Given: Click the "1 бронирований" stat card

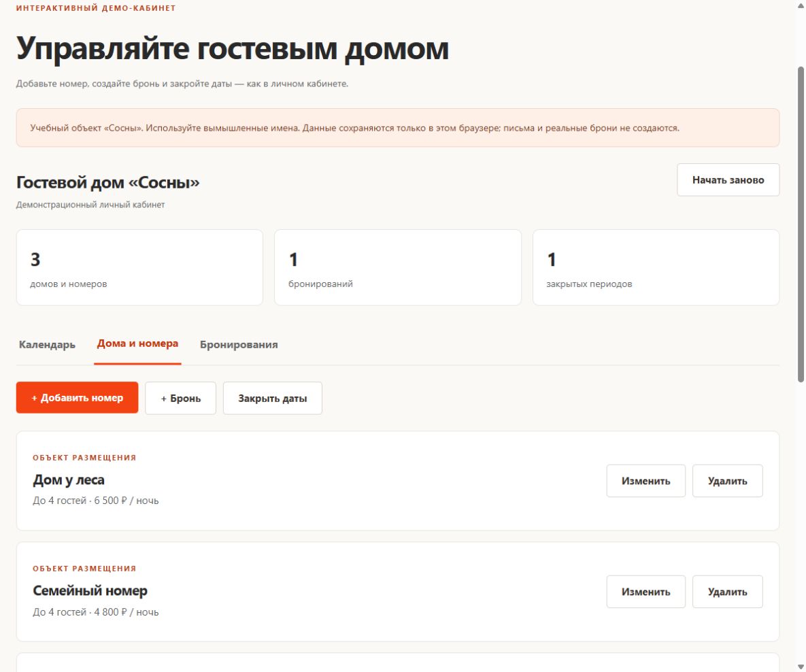Looking at the screenshot, I should pos(398,267).
